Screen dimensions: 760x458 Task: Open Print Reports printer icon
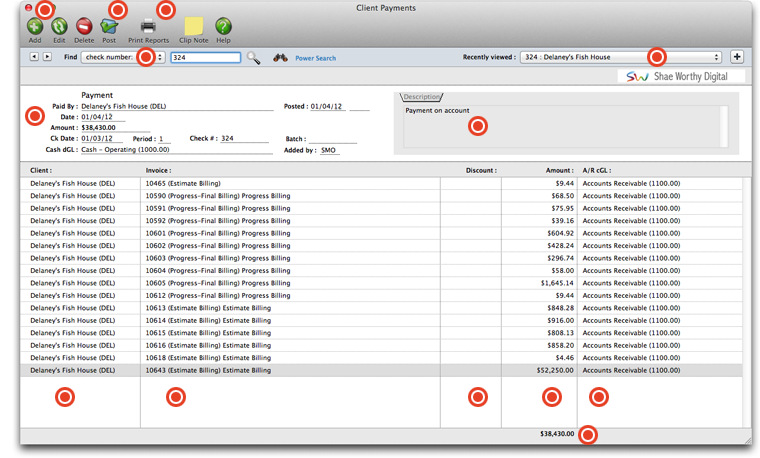[148, 26]
